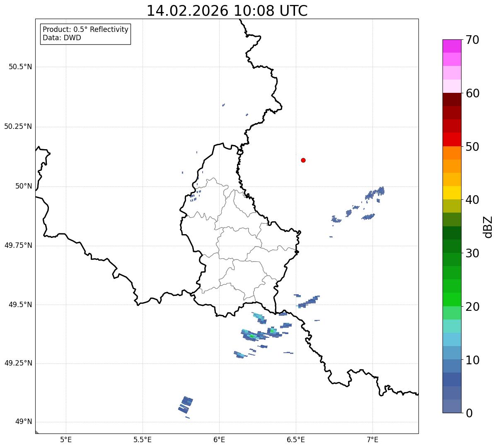Click the title '14.02.2026 10:08 UTC'
This screenshot has height=448, width=498.
click(x=227, y=11)
